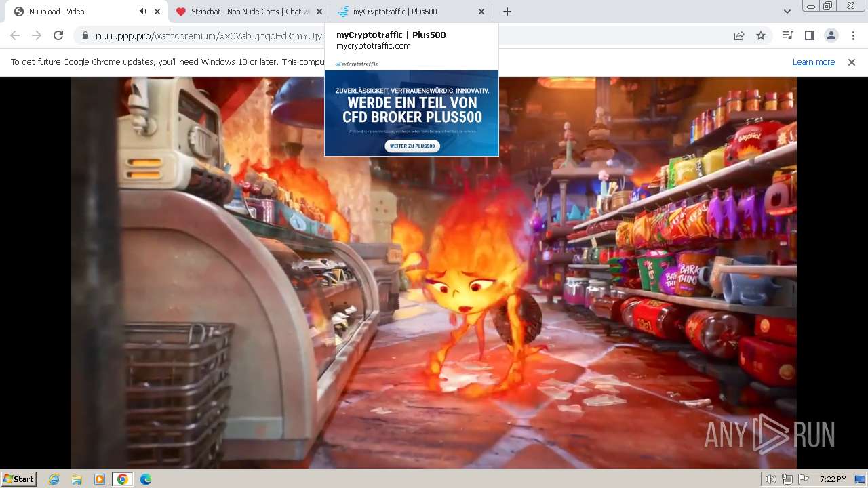Open Chrome three-dot menu
Screen dimensions: 868x488
pos(853,35)
